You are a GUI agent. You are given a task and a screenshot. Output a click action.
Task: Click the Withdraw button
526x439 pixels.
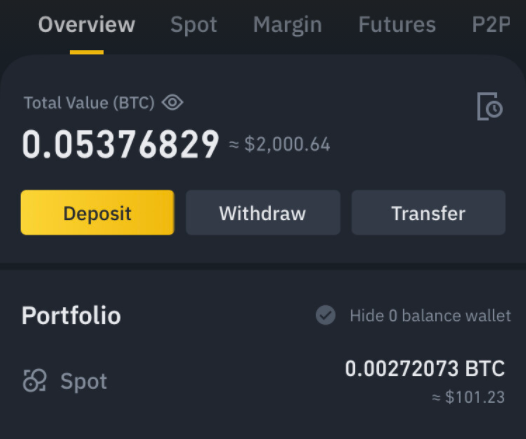263,213
